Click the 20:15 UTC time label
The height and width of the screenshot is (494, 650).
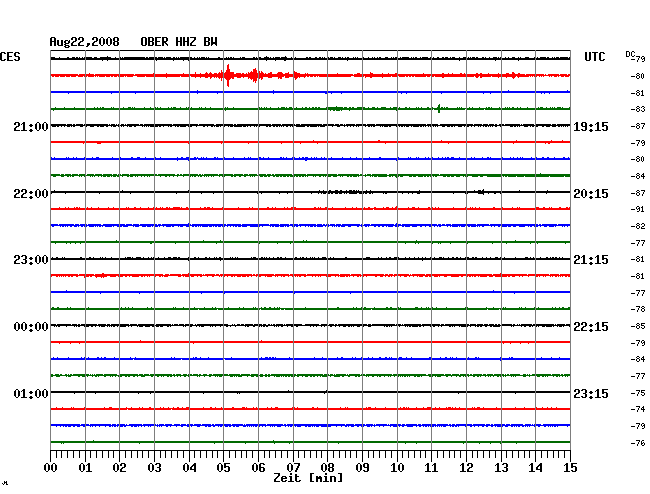[x=591, y=194]
